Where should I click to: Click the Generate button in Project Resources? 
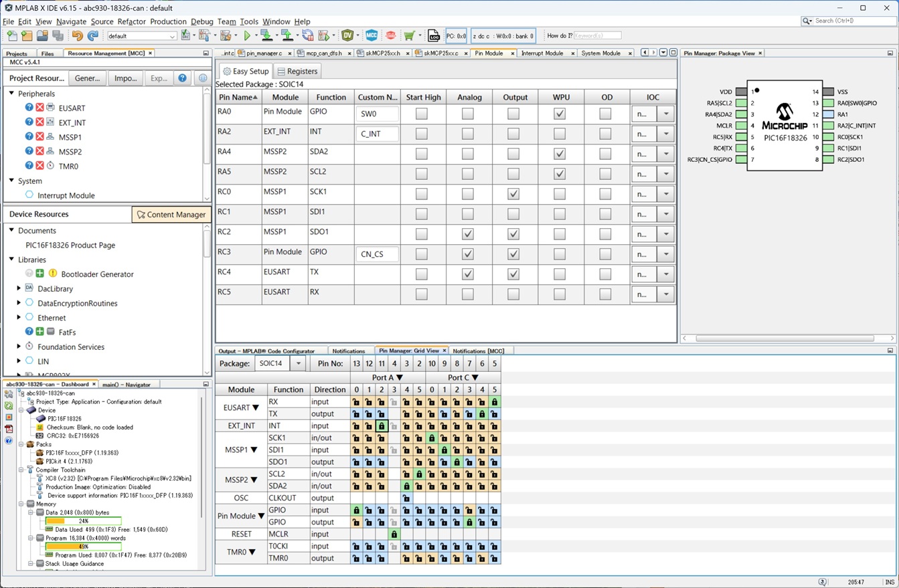coord(88,78)
